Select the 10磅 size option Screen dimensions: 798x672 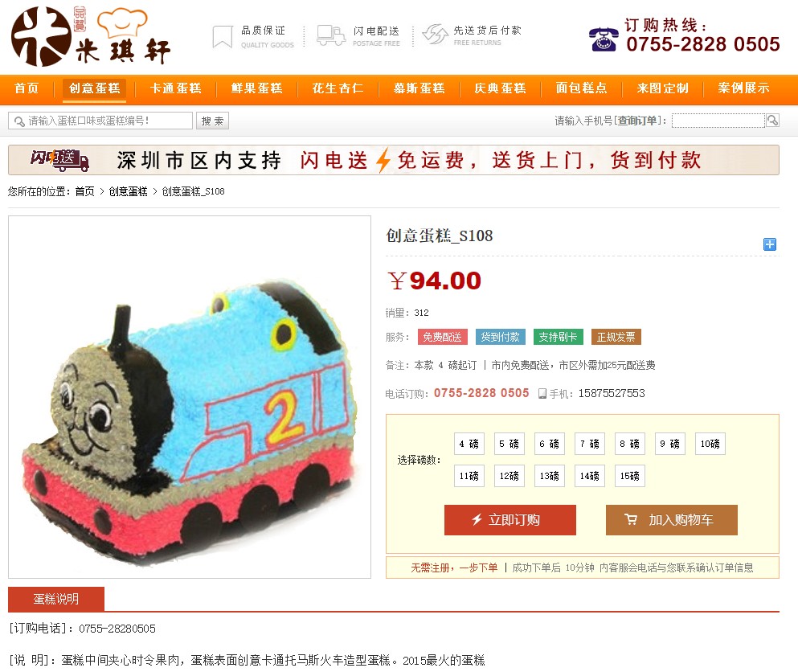tap(710, 444)
